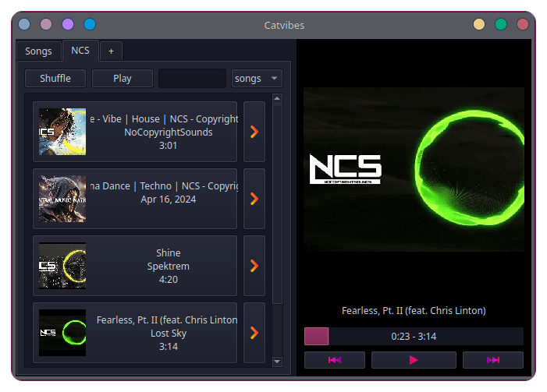Viewport: 547px width, 392px height.
Task: Click the now-playing title below the artwork
Action: [x=414, y=311]
